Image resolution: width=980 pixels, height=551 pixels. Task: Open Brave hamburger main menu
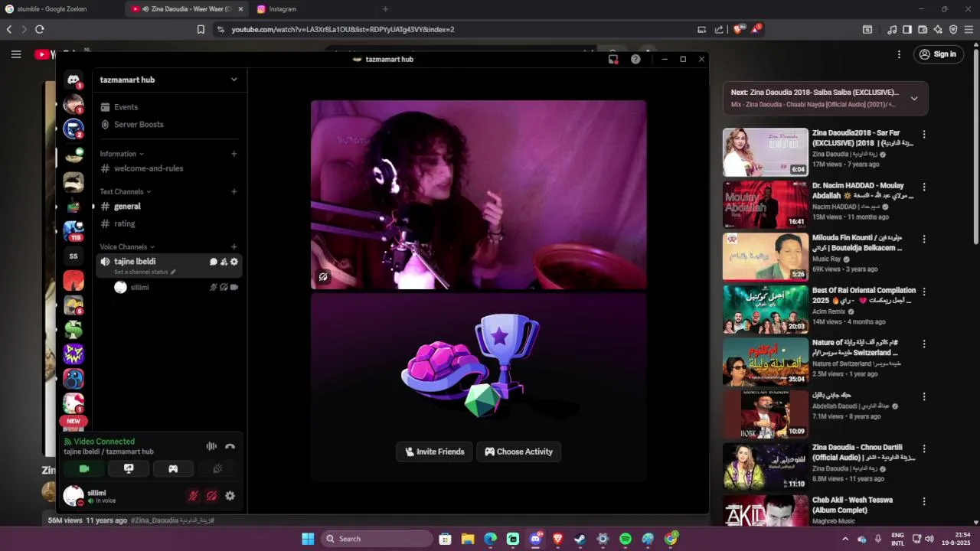[x=969, y=29]
